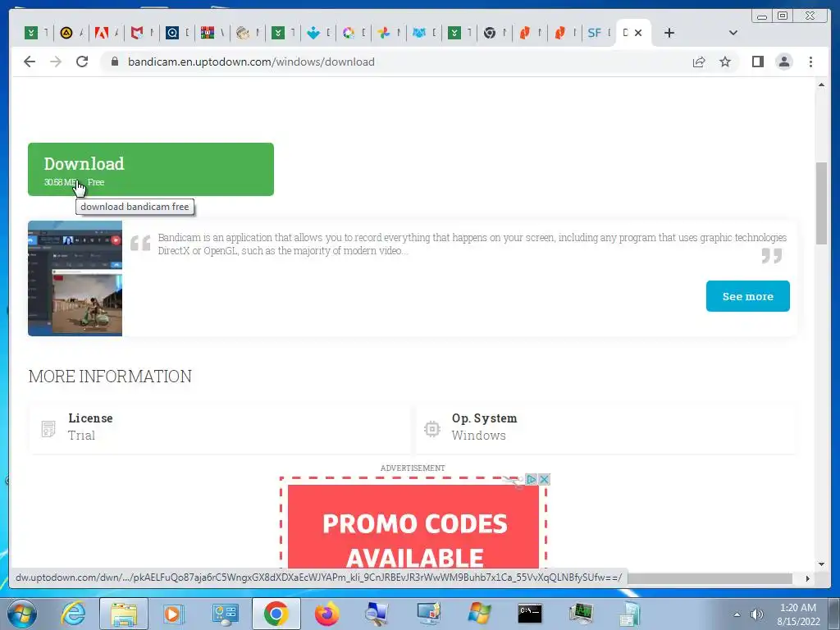840x630 pixels.
Task: Open Windows Explorer from the taskbar
Action: click(124, 614)
